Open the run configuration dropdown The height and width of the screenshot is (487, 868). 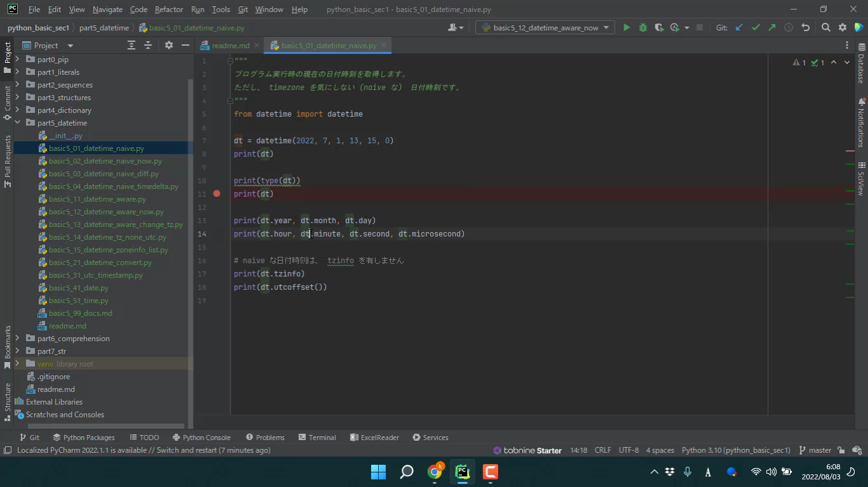point(545,27)
